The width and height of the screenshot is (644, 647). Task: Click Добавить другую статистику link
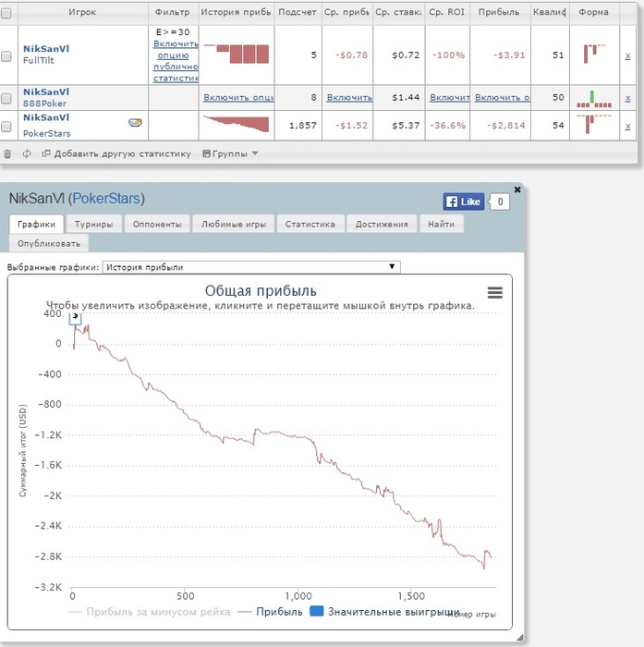pos(116,154)
